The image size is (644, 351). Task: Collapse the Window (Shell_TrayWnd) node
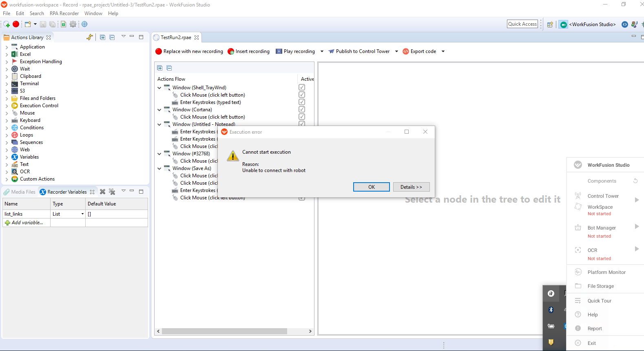pos(159,88)
